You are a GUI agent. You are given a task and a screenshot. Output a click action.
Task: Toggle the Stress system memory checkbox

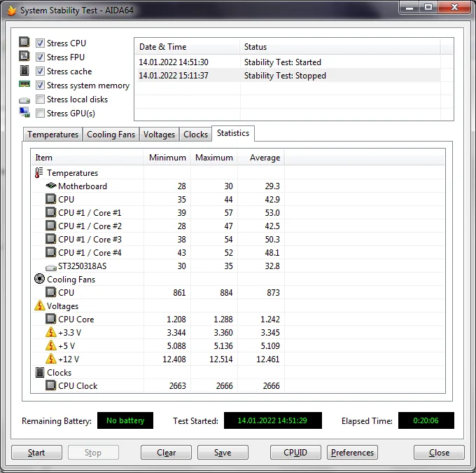coord(40,85)
